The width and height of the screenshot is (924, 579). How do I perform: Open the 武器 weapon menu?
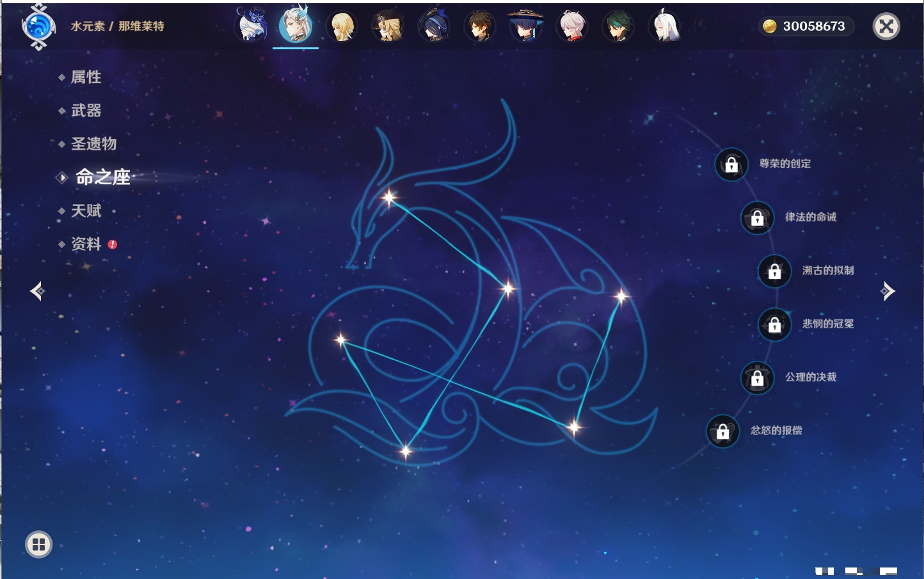point(86,111)
